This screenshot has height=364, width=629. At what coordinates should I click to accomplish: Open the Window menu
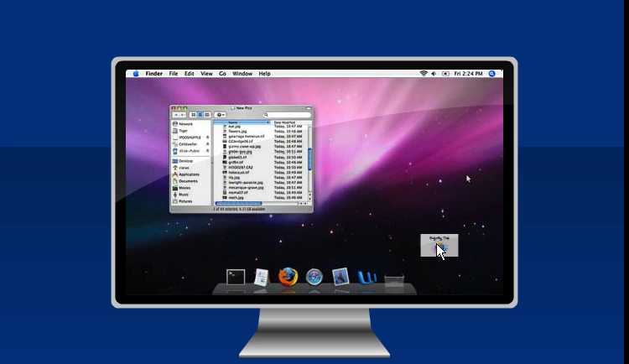point(242,74)
